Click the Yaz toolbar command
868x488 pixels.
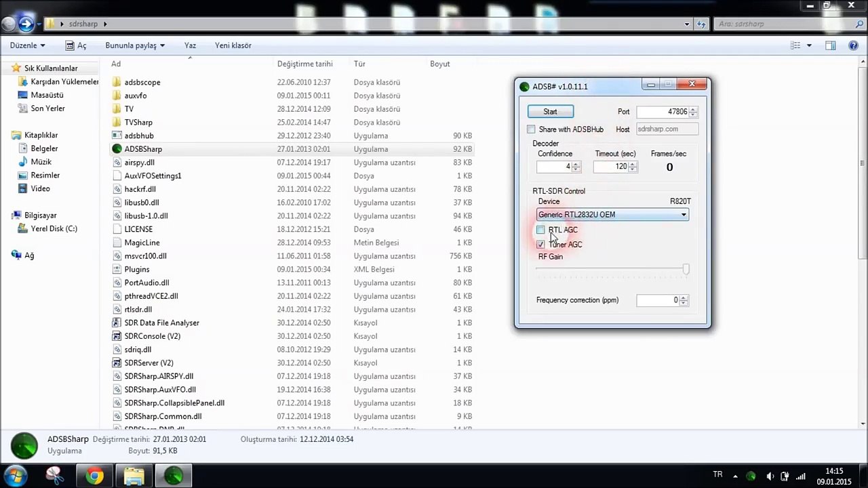[190, 45]
